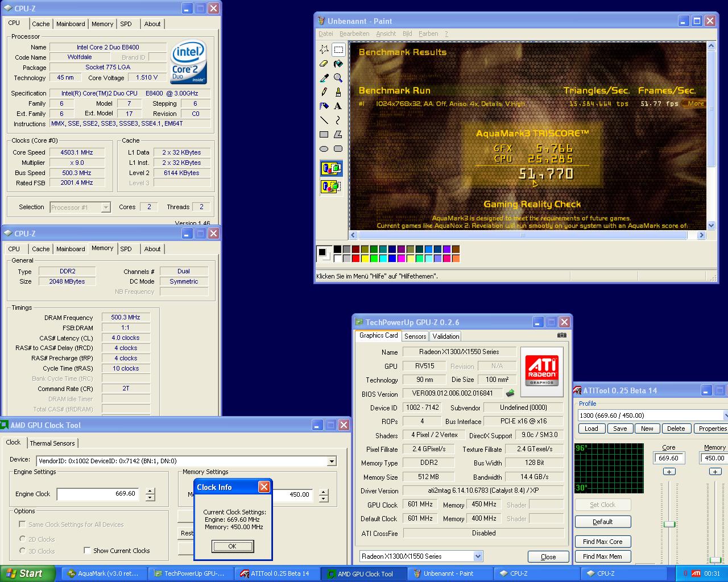Click the Core clock slider handle in ATITool
The height and width of the screenshot is (582, 728).
click(669, 524)
